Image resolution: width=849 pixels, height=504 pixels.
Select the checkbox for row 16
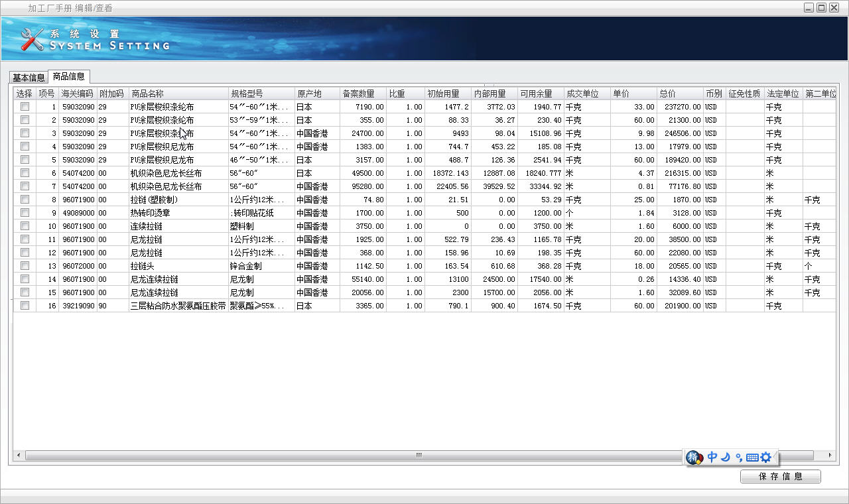25,306
